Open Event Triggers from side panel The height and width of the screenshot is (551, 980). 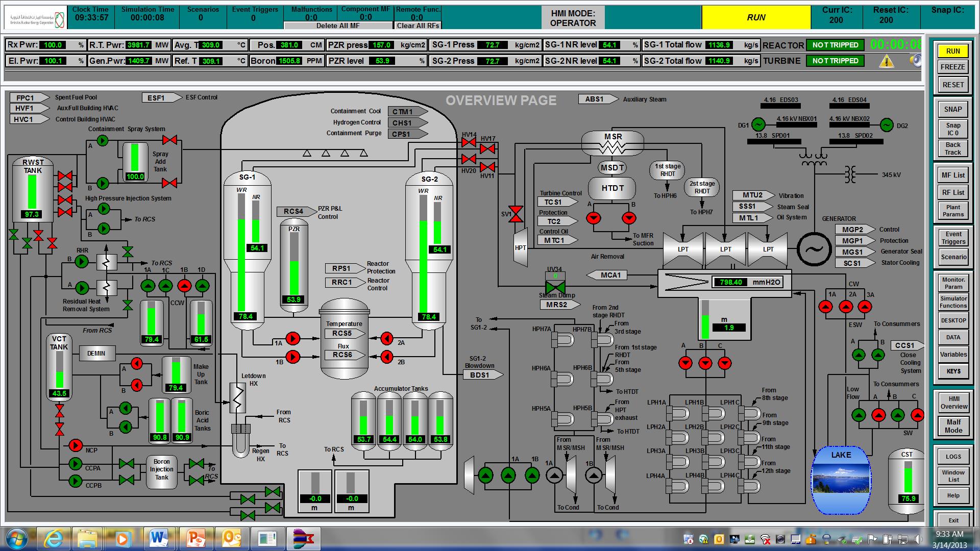click(x=953, y=238)
